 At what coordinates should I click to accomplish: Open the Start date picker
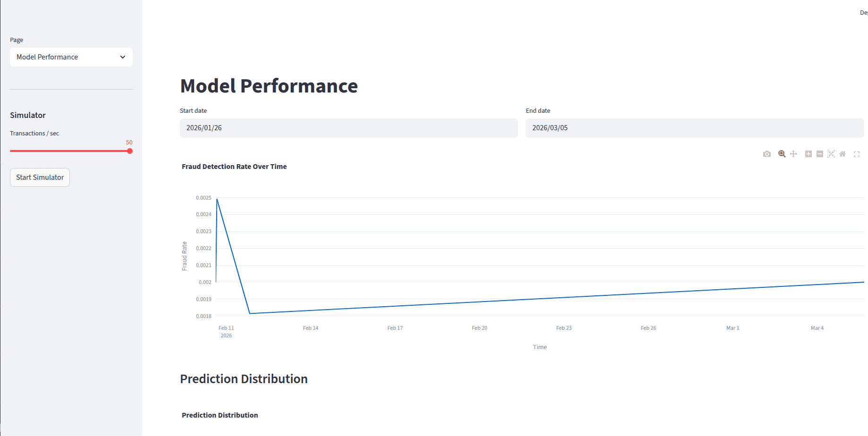click(348, 128)
